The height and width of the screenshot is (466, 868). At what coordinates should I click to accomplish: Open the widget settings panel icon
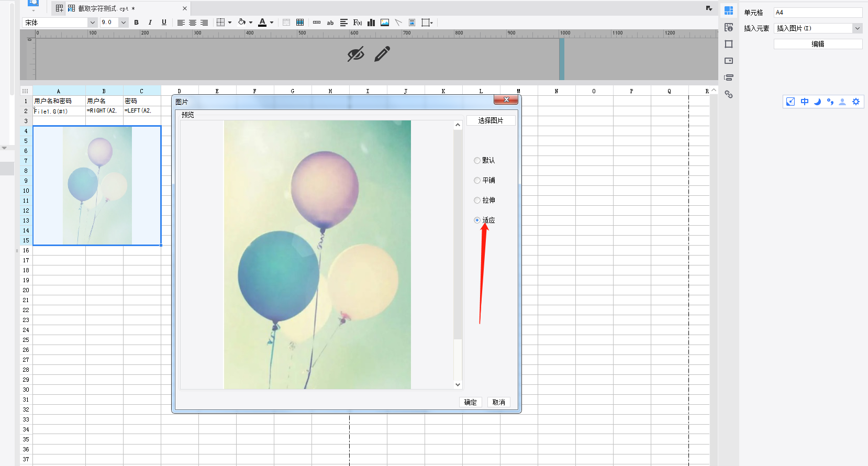click(729, 61)
